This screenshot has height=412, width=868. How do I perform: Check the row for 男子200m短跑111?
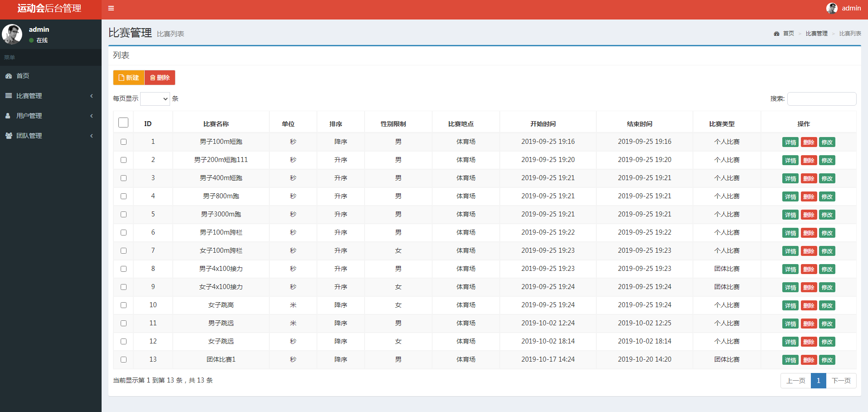[x=123, y=160]
